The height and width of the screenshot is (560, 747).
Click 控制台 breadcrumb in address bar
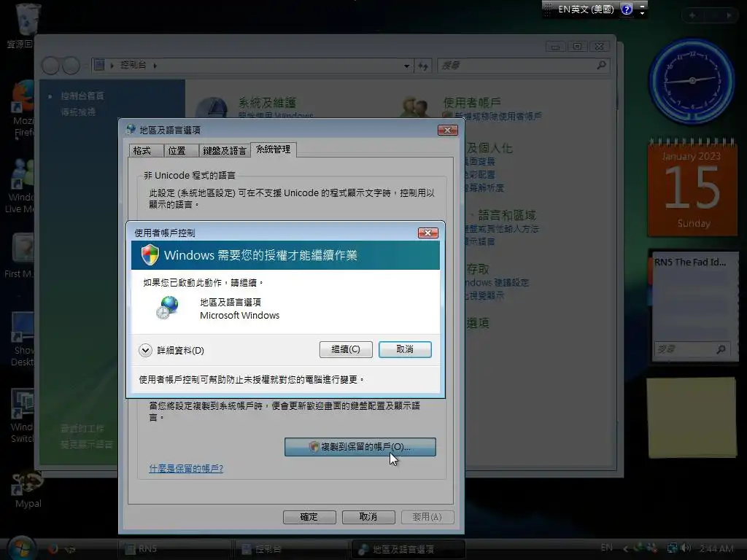[x=133, y=65]
